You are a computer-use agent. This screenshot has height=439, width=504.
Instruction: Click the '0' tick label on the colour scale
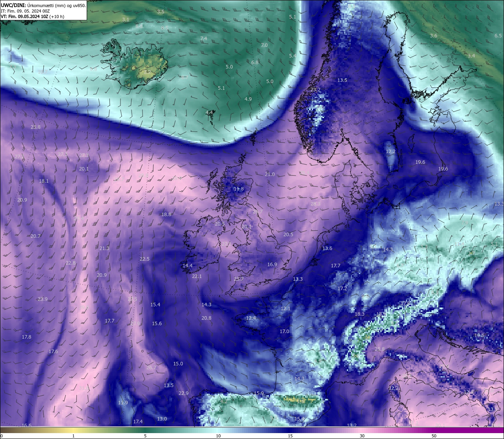click(2, 436)
